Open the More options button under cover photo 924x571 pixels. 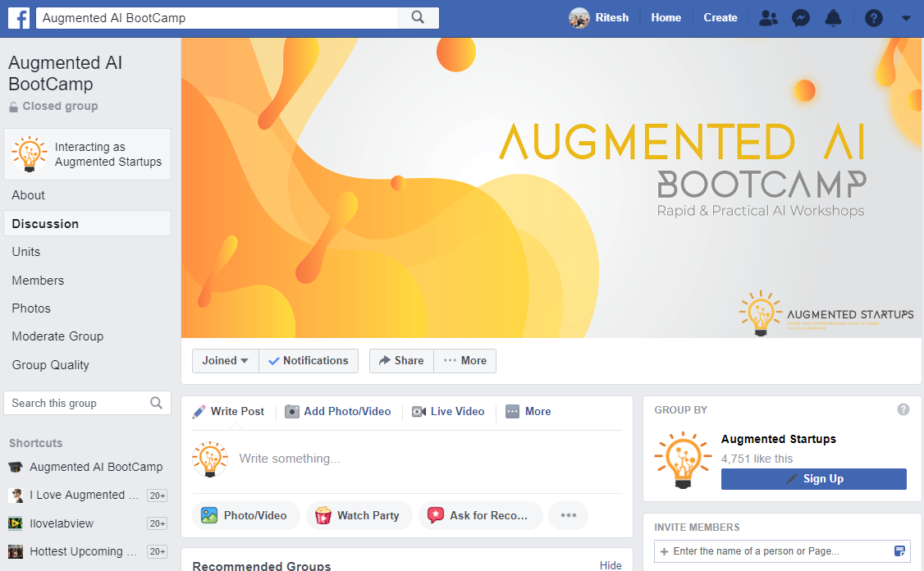[x=465, y=361]
